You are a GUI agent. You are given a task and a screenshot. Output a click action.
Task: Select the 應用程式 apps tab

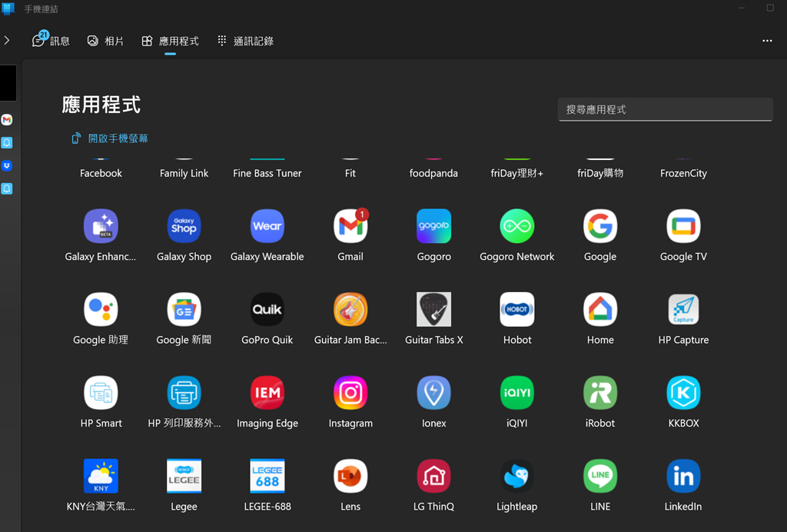click(170, 41)
